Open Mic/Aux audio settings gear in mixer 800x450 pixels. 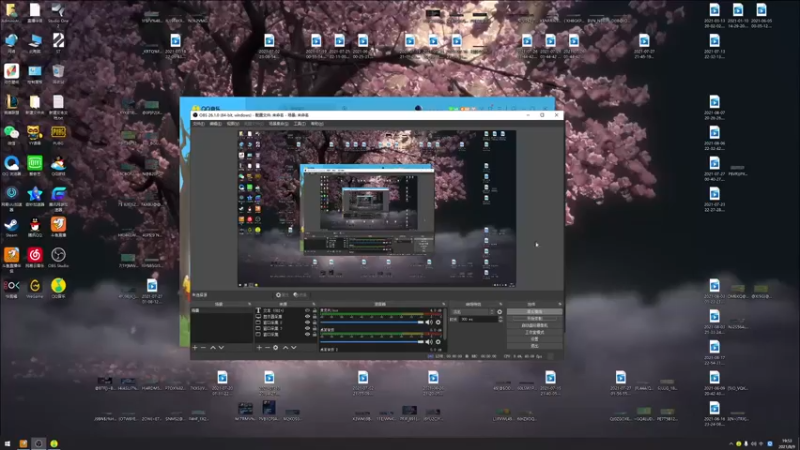click(x=438, y=322)
